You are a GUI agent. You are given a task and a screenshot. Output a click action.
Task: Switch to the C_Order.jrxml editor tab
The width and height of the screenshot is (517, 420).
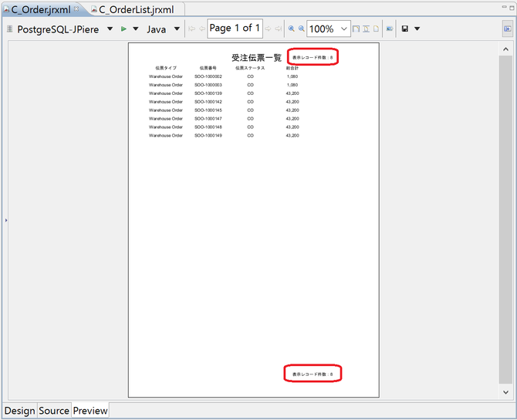41,9
